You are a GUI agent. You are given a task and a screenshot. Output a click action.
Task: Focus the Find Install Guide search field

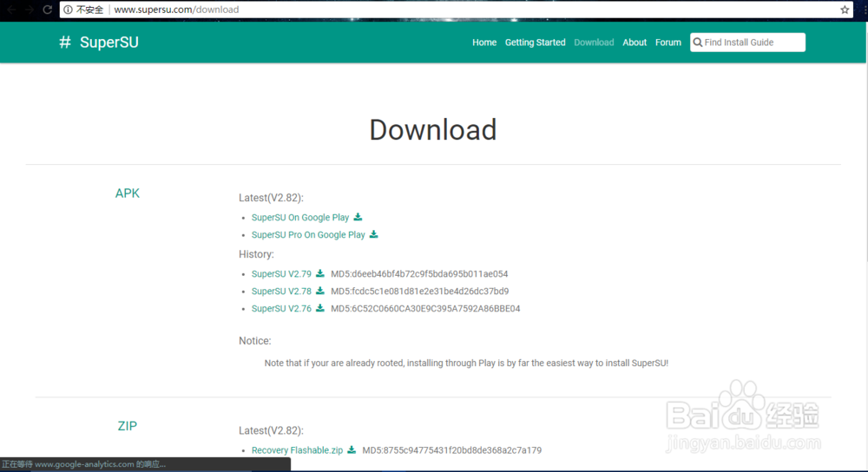coord(747,42)
